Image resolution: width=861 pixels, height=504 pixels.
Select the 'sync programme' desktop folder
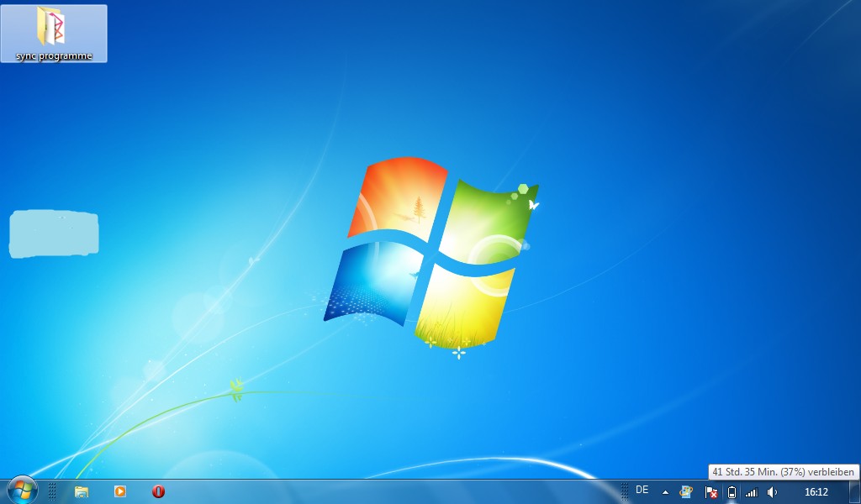coord(54,34)
